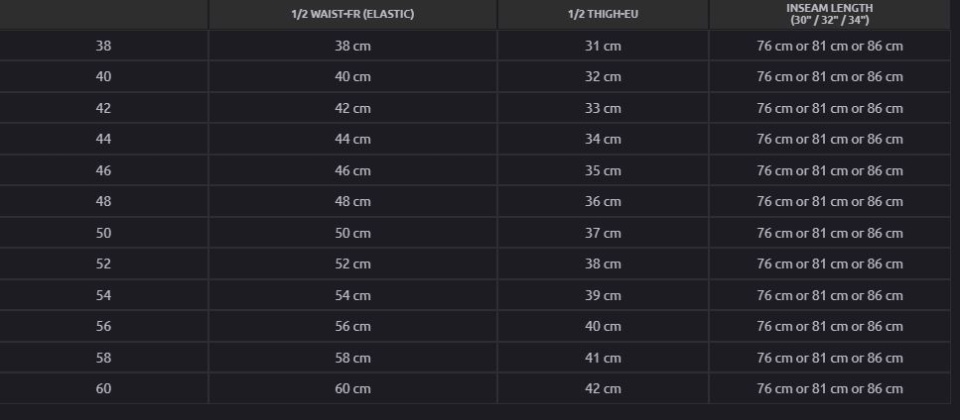Viewport: 960px width, 420px height.
Task: Click the 37 cm thigh cell
Action: [603, 233]
